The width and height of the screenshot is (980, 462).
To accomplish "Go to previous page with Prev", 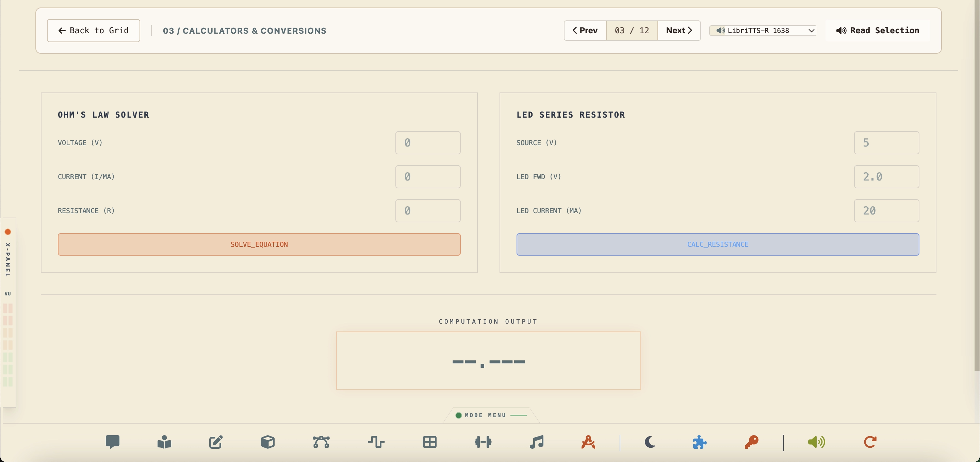I will (x=585, y=30).
